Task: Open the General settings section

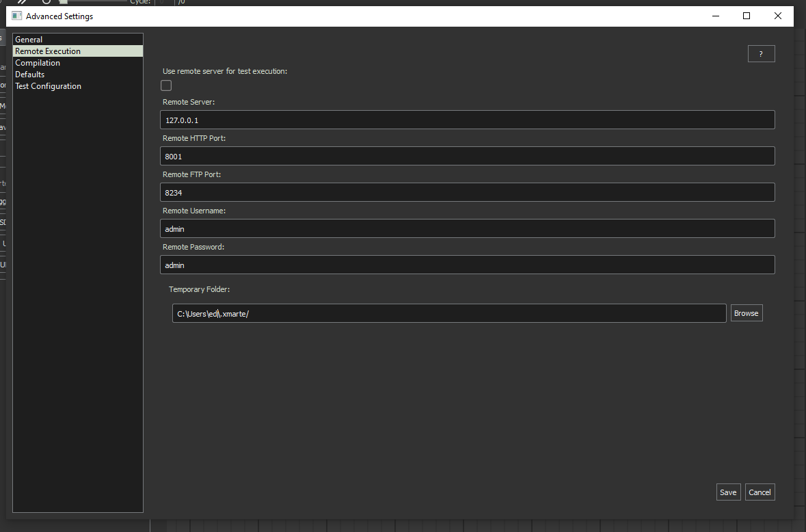Action: [x=29, y=40]
